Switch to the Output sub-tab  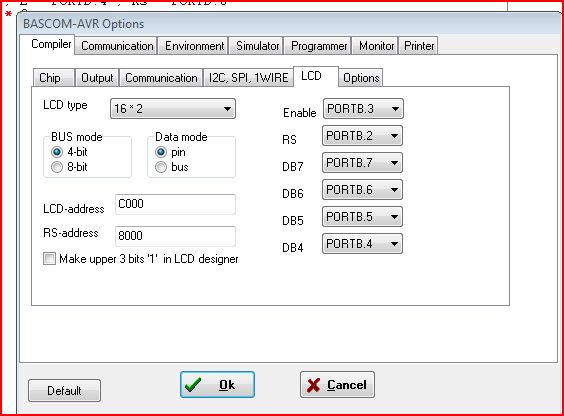97,78
